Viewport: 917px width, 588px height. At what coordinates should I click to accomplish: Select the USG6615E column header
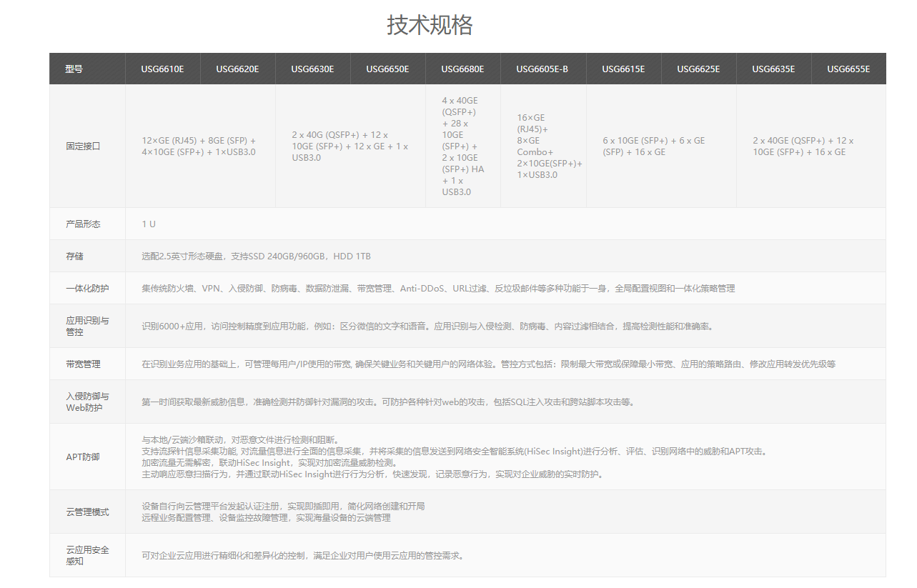pyautogui.click(x=623, y=69)
